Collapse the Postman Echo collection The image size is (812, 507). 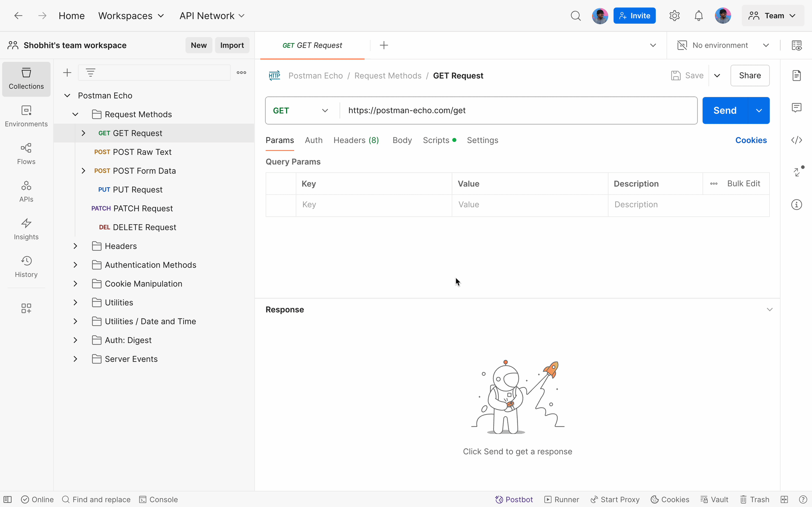point(67,95)
